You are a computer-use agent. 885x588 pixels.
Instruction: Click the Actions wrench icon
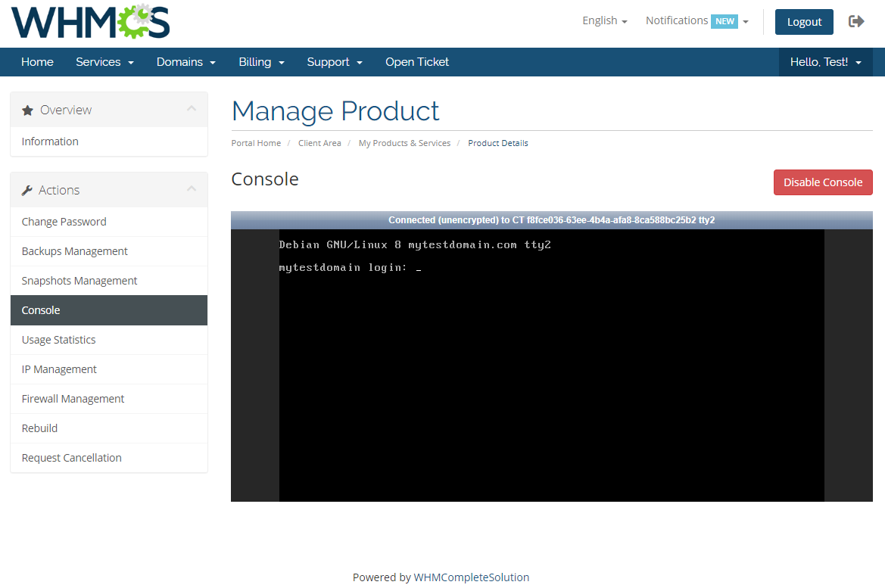coord(27,190)
